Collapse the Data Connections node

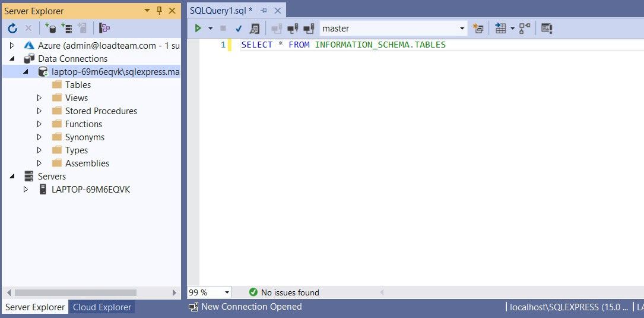pyautogui.click(x=12, y=58)
